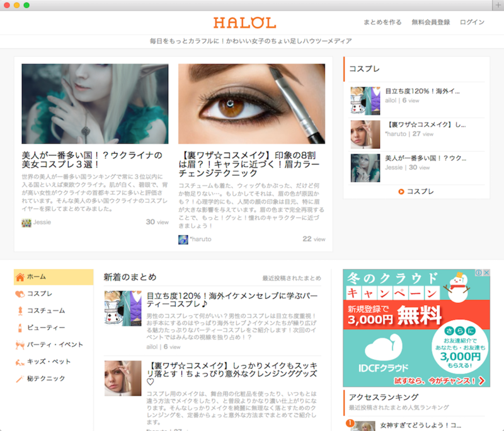Click the 秘テクニック wand icon
This screenshot has width=504, height=431.
[x=20, y=379]
